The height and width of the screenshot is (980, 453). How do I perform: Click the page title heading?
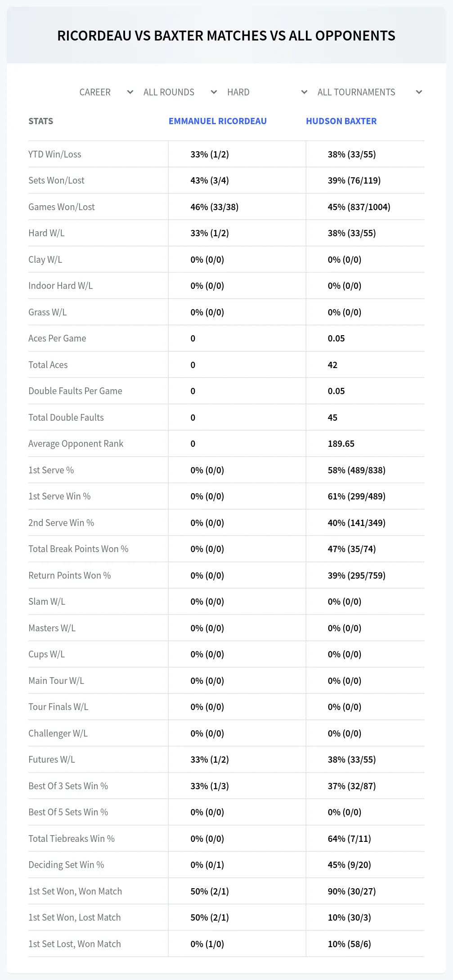click(x=226, y=36)
